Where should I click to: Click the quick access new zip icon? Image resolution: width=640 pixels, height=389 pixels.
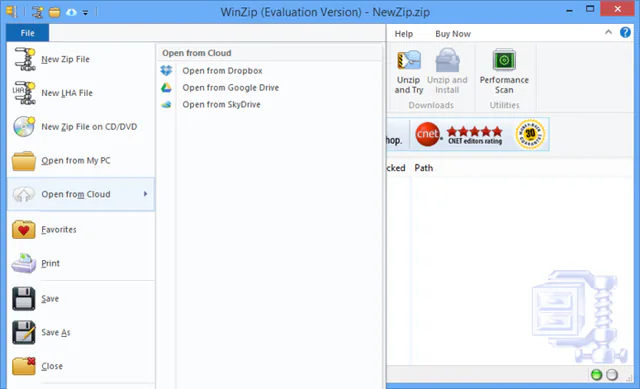38,12
